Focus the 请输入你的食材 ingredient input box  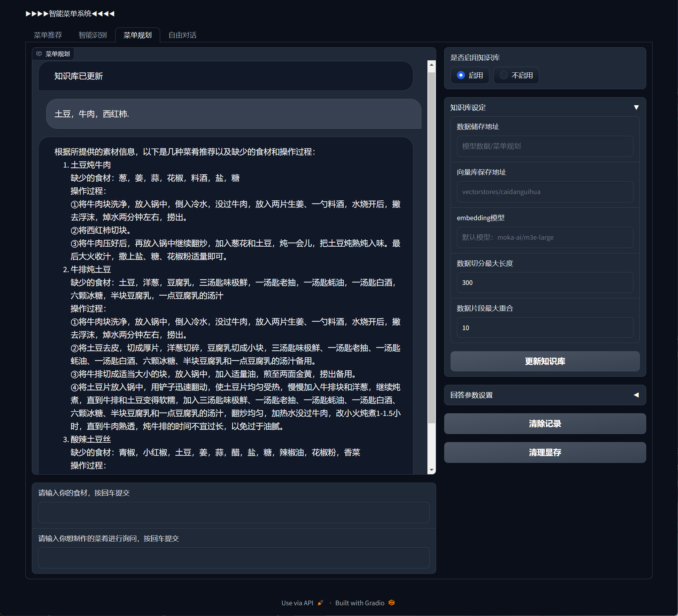(x=234, y=512)
